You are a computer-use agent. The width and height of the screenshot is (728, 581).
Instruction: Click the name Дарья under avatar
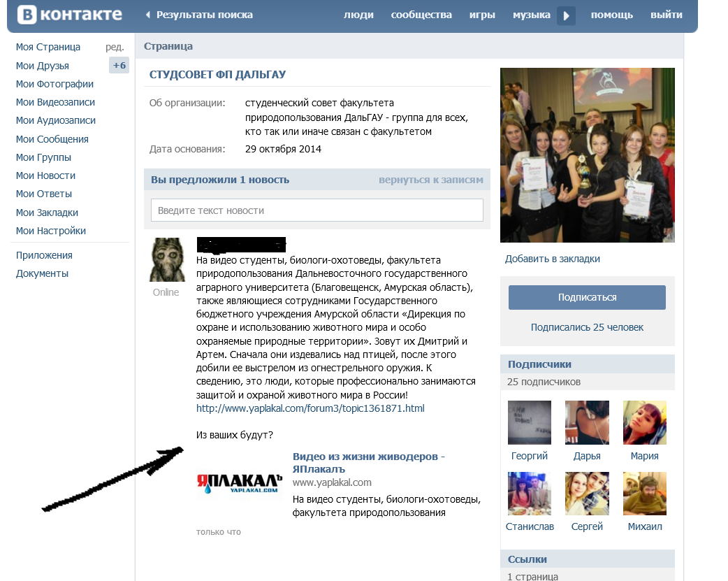pyautogui.click(x=587, y=456)
